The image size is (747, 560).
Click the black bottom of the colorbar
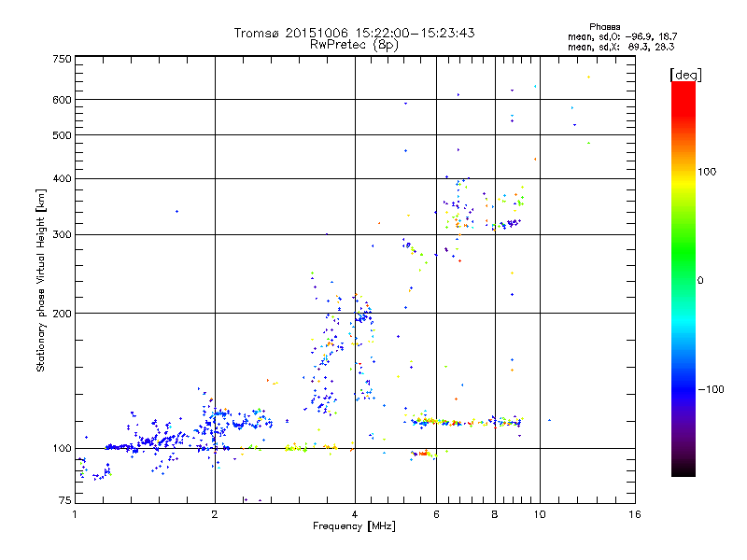(684, 469)
